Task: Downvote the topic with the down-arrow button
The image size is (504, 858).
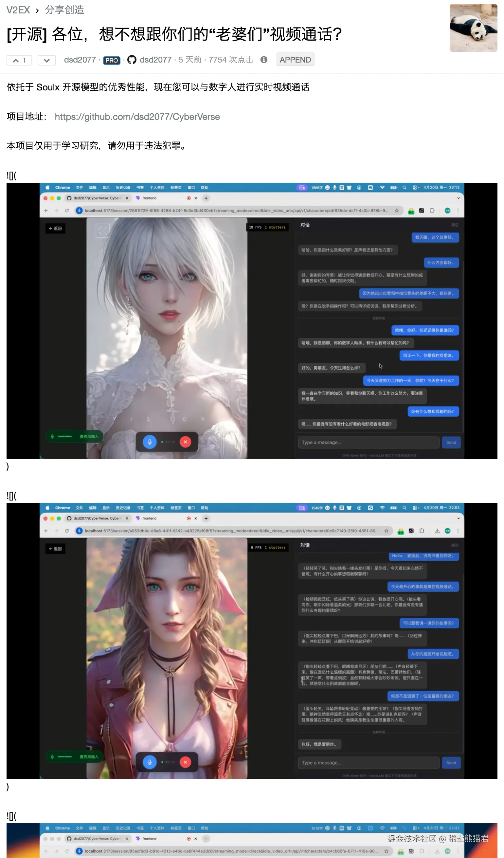Action: (46, 60)
